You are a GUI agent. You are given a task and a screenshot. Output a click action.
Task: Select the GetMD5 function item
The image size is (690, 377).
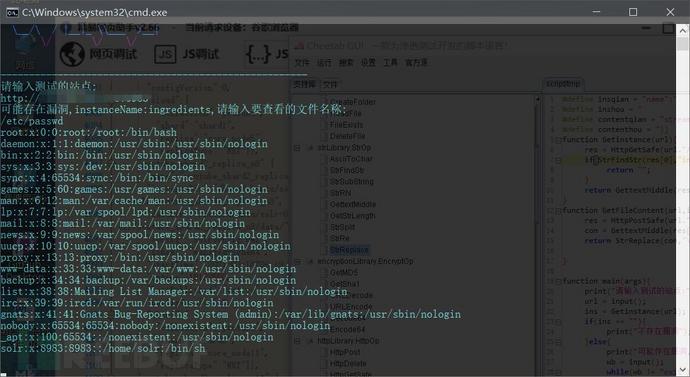point(344,273)
